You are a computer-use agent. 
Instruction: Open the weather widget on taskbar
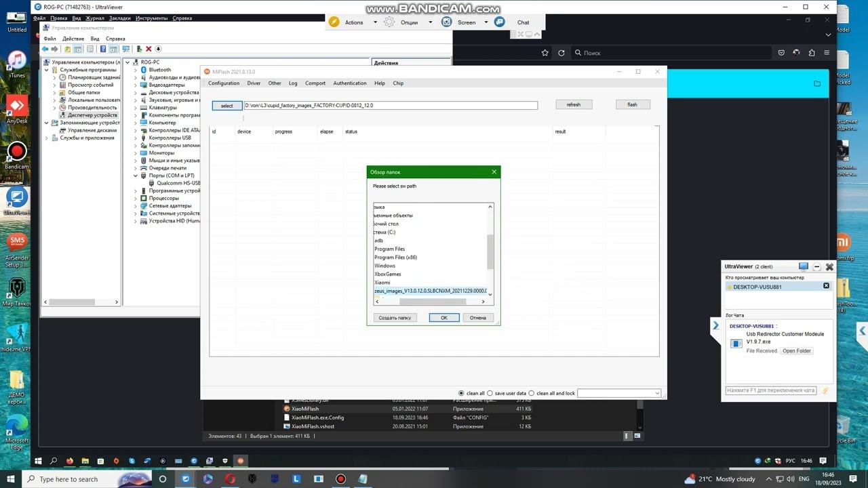(720, 479)
